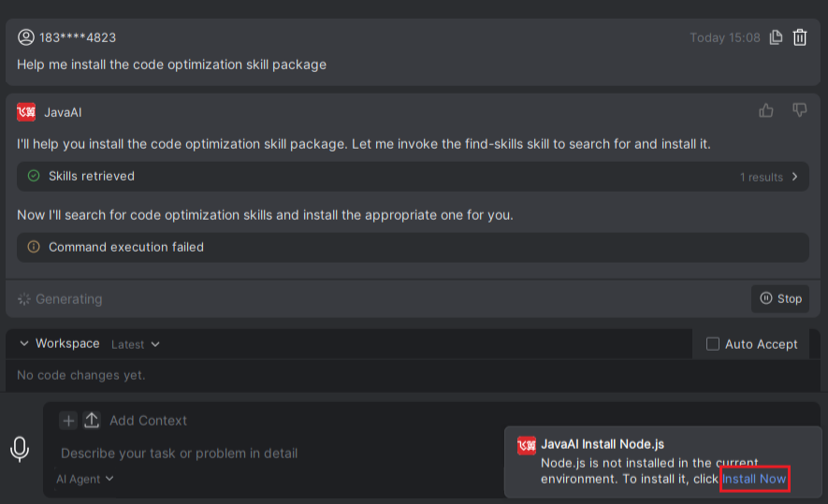
Task: Open the AI Agent mode dropdown
Action: [84, 479]
